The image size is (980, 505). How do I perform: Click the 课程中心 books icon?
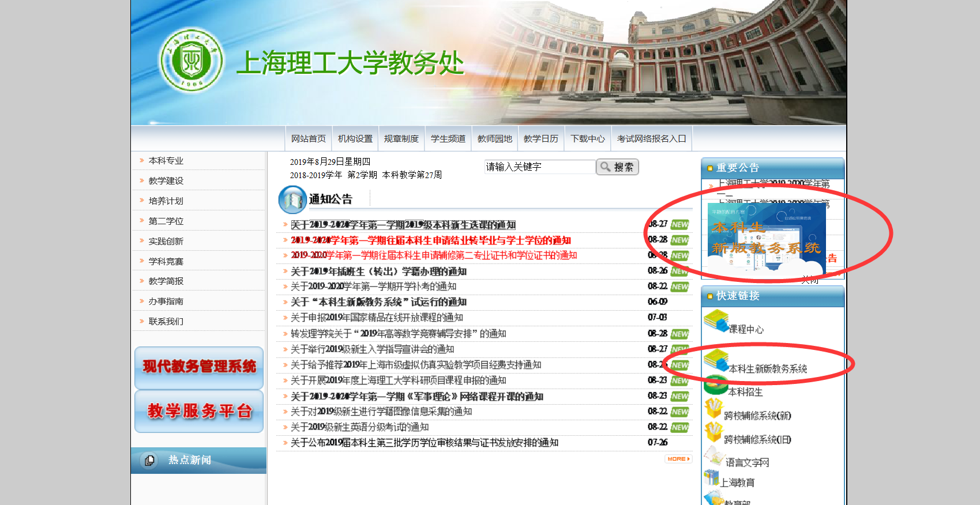pos(716,321)
